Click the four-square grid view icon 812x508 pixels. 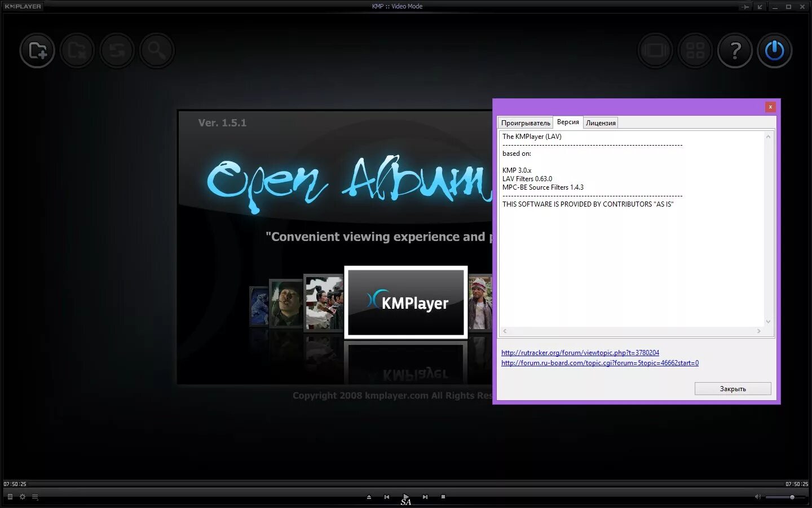695,51
